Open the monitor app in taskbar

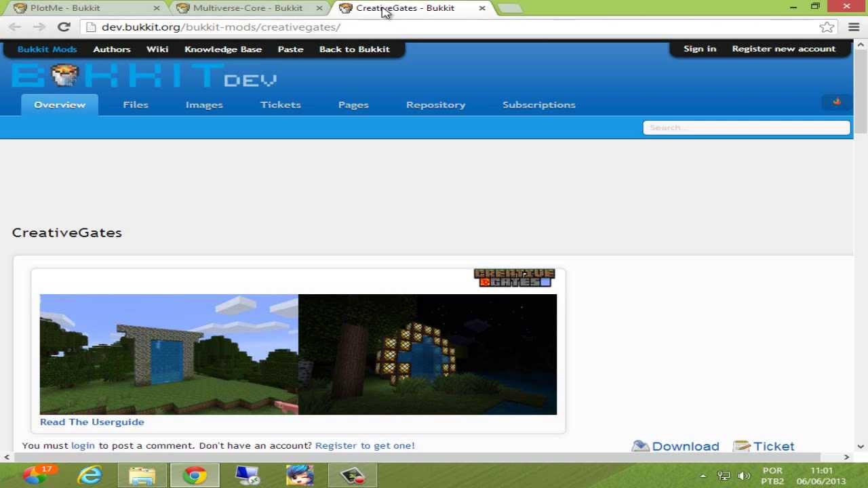(x=247, y=476)
